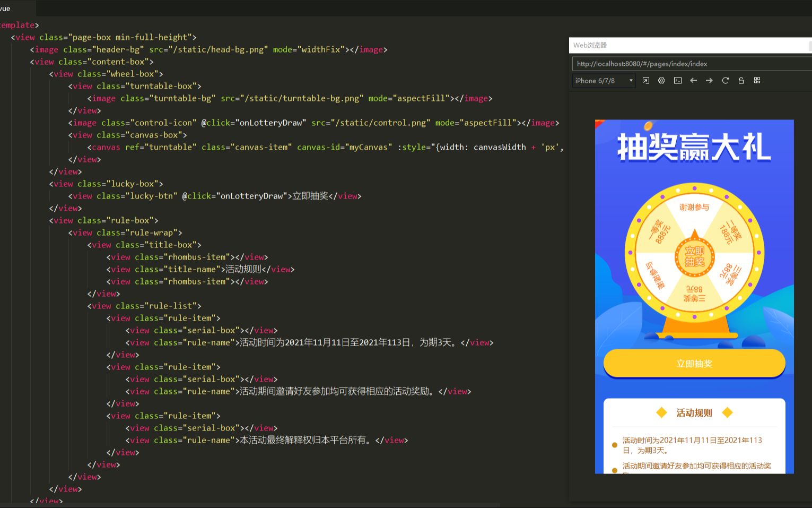812x508 pixels.
Task: Click the 活动规则 title in preview
Action: [x=694, y=413]
